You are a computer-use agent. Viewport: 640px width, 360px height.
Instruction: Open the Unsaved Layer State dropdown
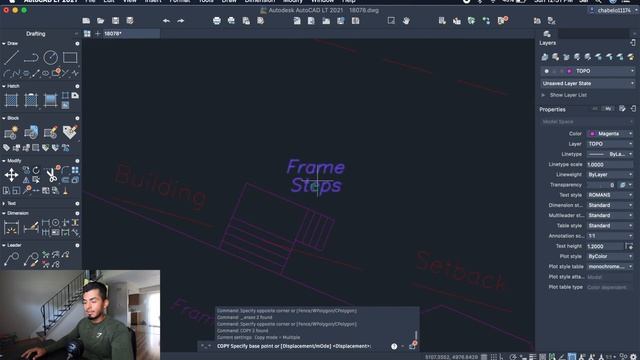tap(587, 83)
